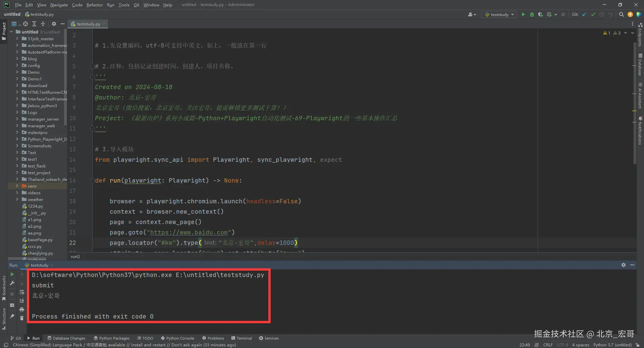Viewport: 644px width, 348px height.
Task: Open the Endpoints side panel
Action: click(640, 34)
